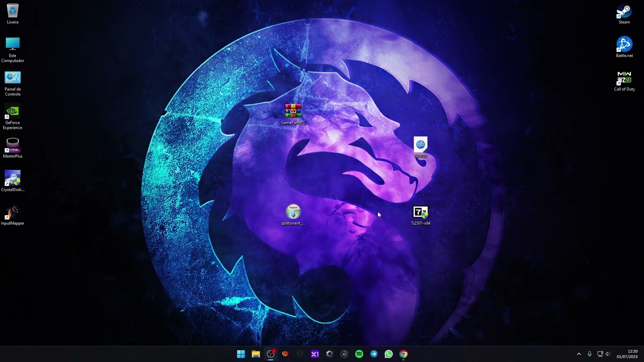Viewport: 644px width, 362px height.
Task: Open the Battle.net desktop shortcut
Action: point(624,47)
